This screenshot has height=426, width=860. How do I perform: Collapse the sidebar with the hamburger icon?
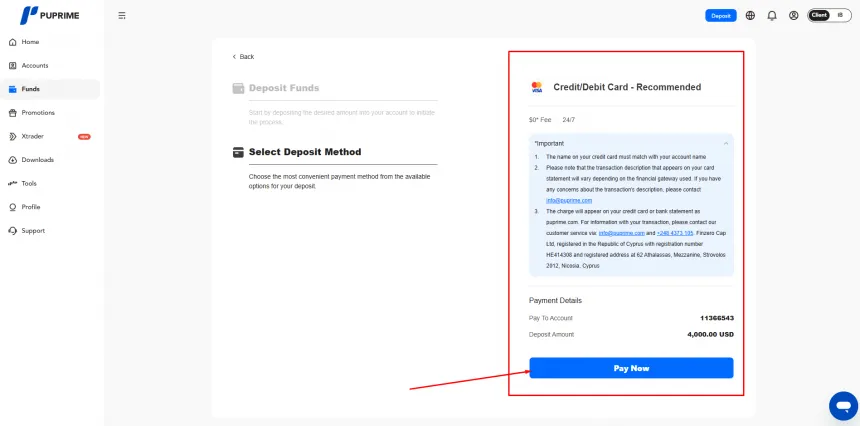(x=122, y=16)
